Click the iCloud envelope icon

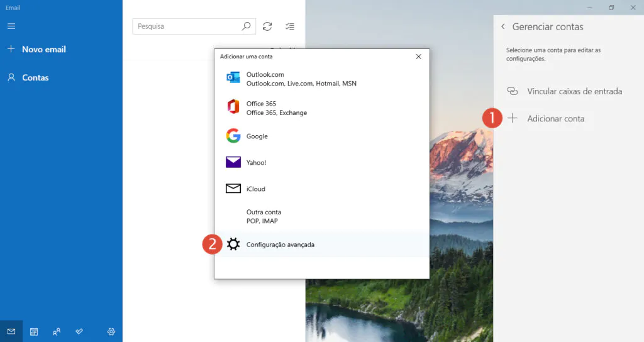(233, 189)
